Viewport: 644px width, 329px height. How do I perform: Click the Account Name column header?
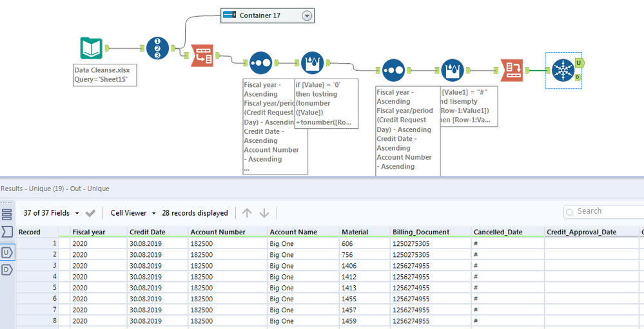click(303, 232)
